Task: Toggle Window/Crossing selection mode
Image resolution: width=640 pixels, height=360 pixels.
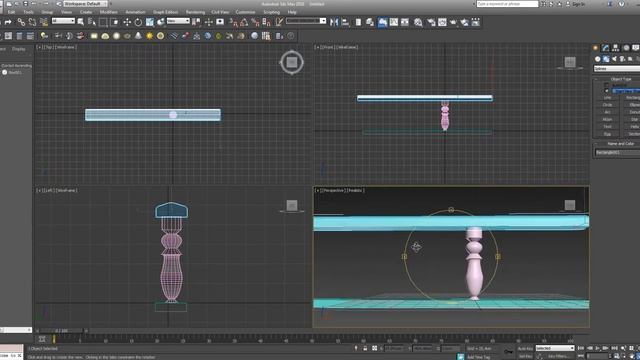Action: tap(115, 22)
